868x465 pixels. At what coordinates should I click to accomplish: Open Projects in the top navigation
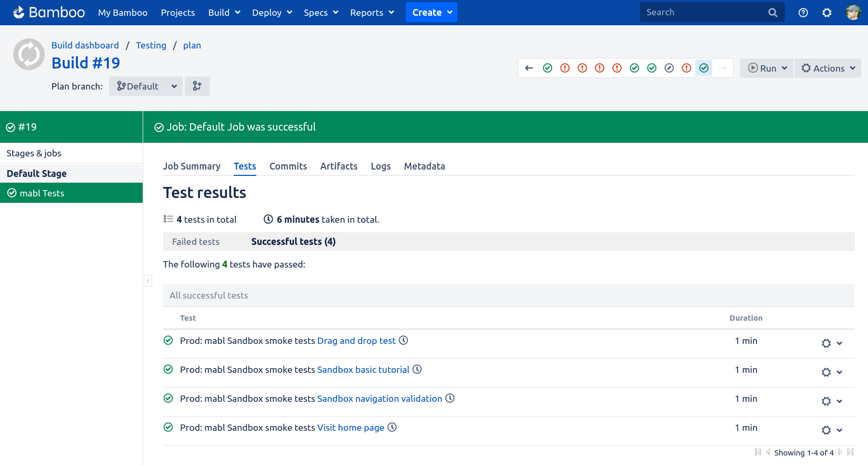pos(178,13)
